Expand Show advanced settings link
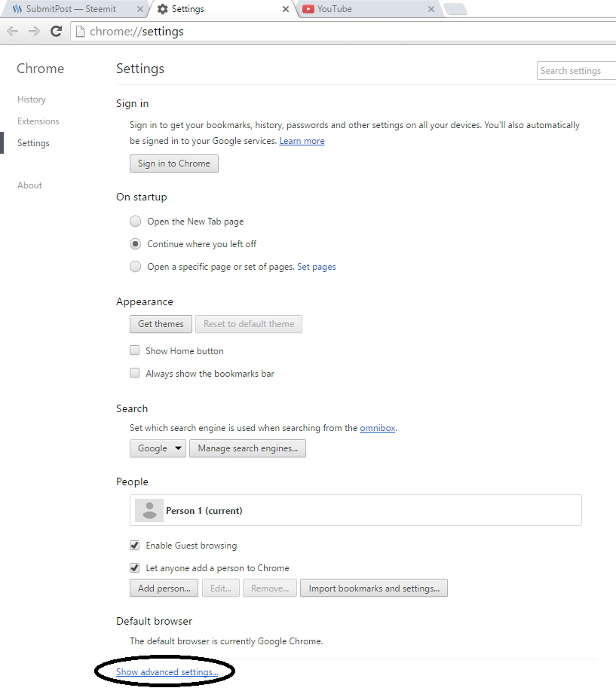The height and width of the screenshot is (691, 616). point(167,671)
